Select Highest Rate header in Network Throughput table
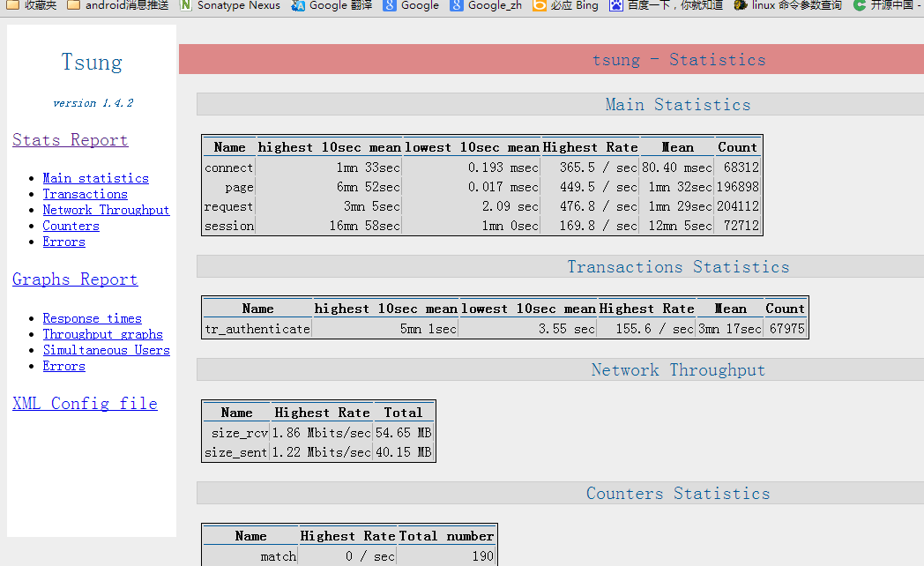 coord(322,413)
